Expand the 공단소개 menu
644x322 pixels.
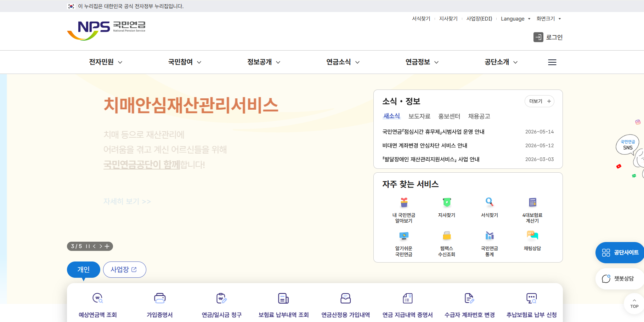click(x=501, y=62)
